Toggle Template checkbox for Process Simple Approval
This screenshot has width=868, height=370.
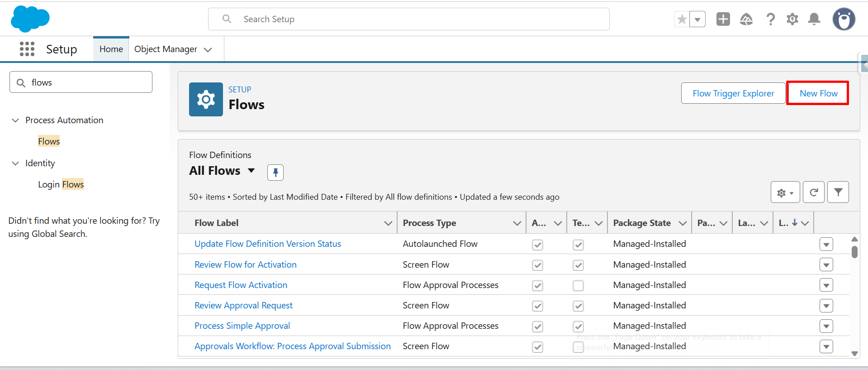(578, 327)
